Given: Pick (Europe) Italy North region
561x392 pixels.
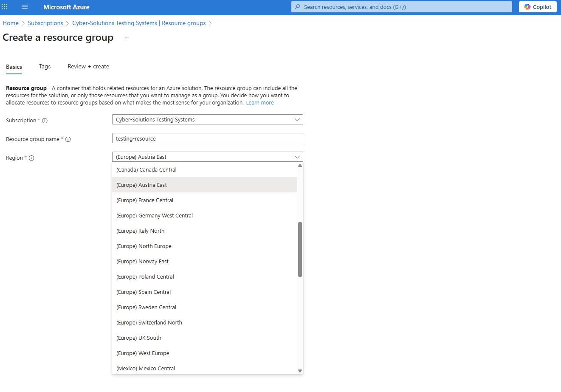Looking at the screenshot, I should [x=204, y=231].
